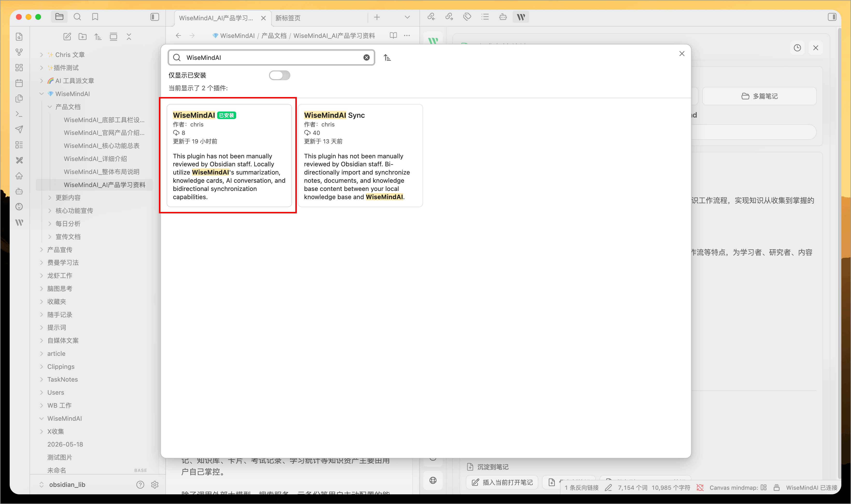The image size is (851, 504).
Task: Close the community plugins dialog
Action: point(681,54)
